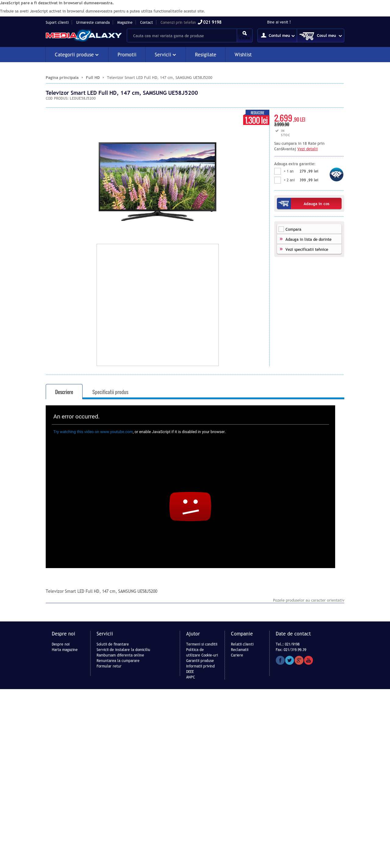The image size is (390, 868).
Task: Open Formular retur footer link
Action: coord(109,666)
